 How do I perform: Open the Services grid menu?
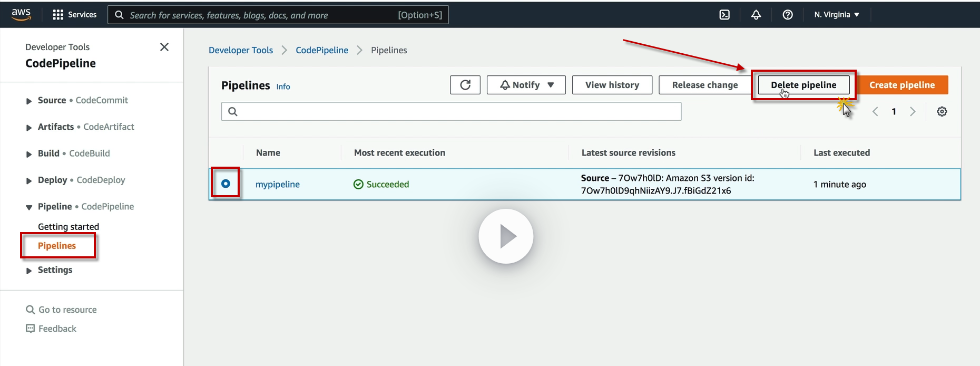coord(74,15)
